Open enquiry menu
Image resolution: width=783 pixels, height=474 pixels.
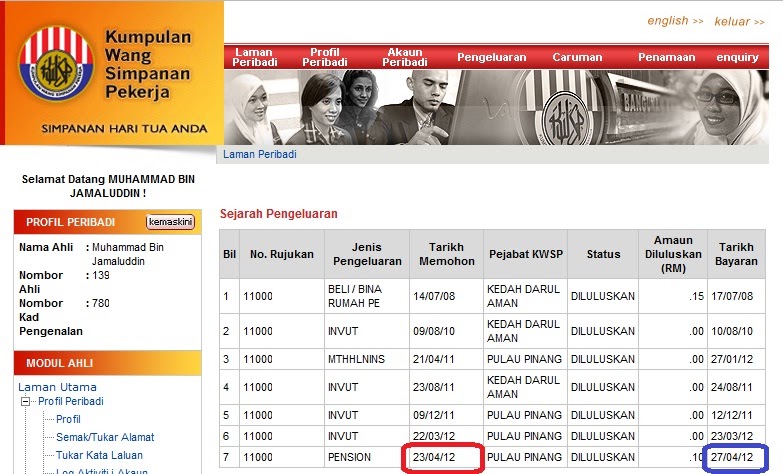[x=737, y=57]
